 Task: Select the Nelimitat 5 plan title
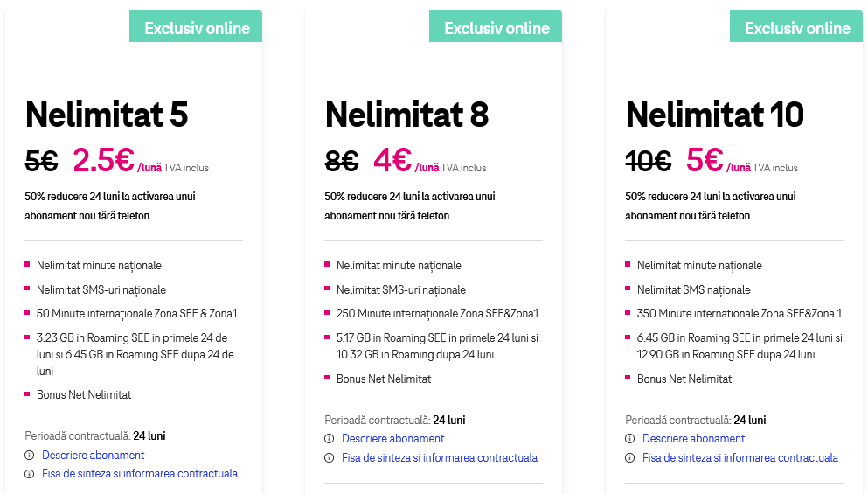point(107,115)
